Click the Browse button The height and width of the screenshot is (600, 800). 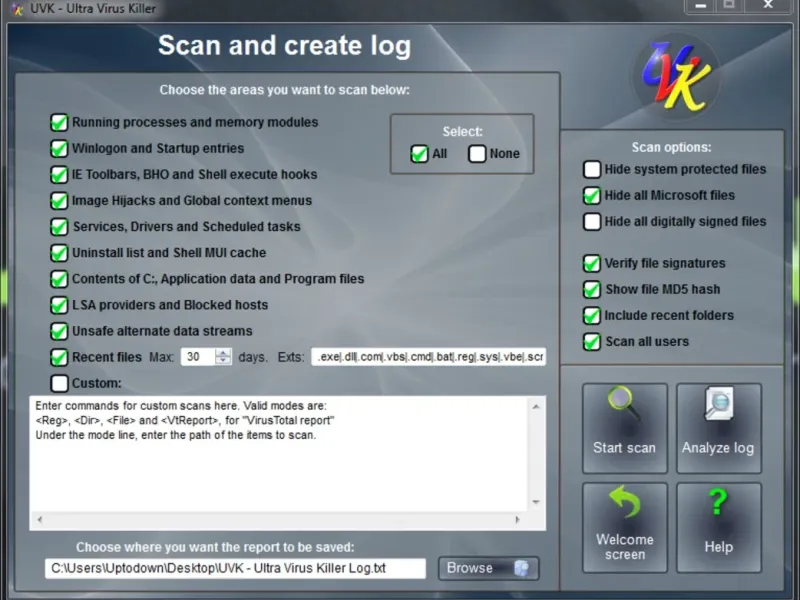489,568
